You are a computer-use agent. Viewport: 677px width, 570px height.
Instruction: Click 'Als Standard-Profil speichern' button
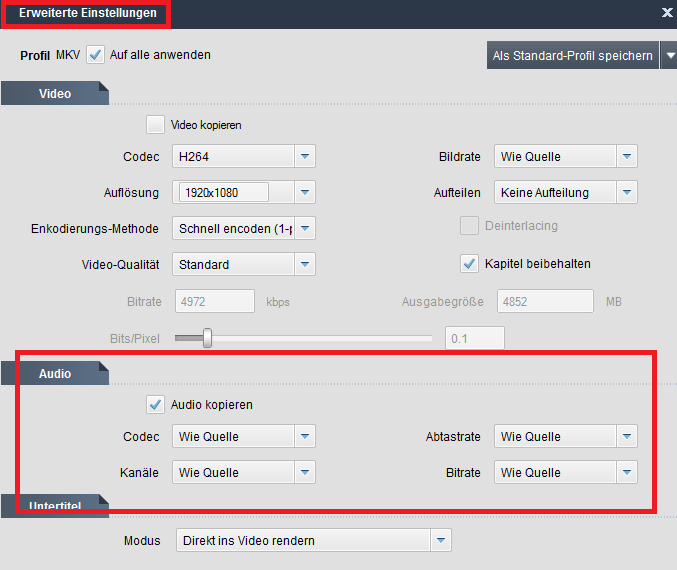[x=572, y=56]
